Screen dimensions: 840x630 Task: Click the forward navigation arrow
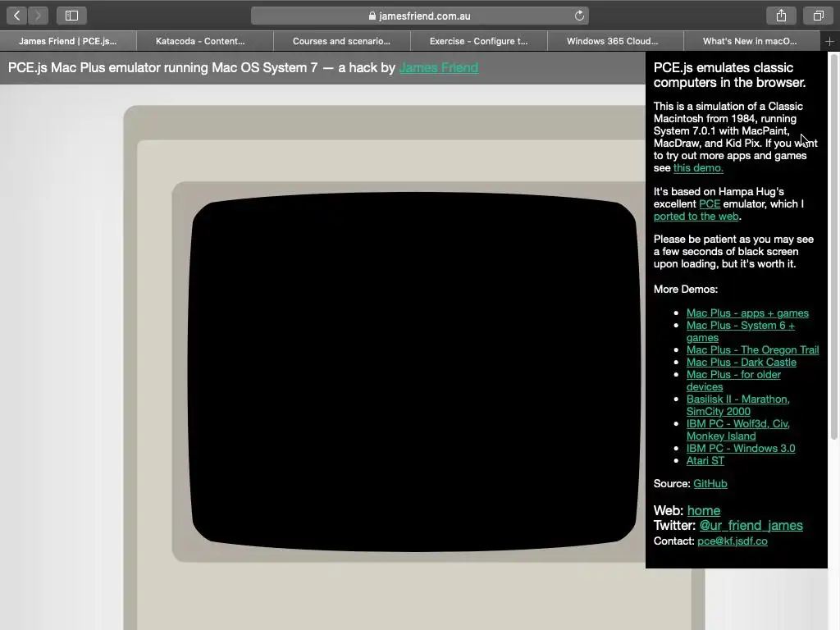tap(38, 16)
